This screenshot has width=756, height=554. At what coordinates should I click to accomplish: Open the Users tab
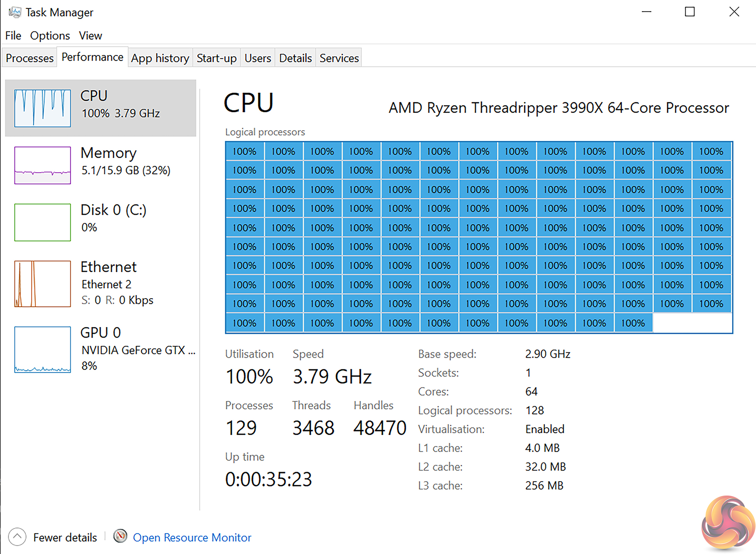coord(258,58)
